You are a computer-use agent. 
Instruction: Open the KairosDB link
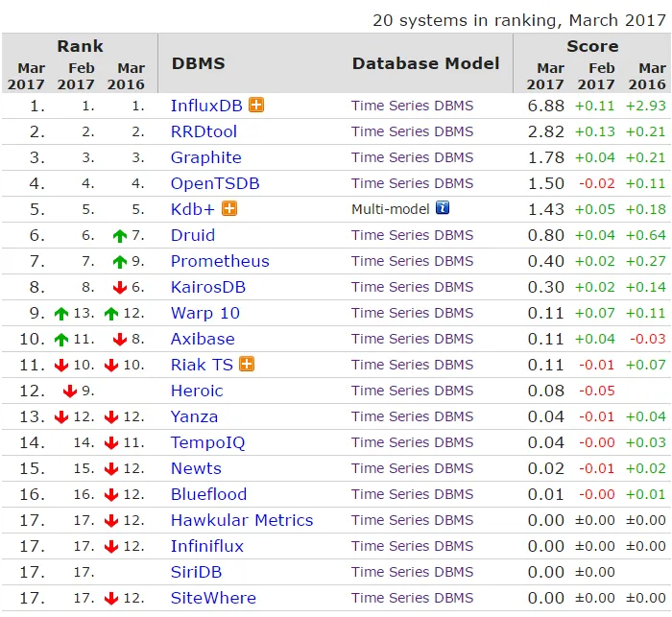click(x=208, y=287)
